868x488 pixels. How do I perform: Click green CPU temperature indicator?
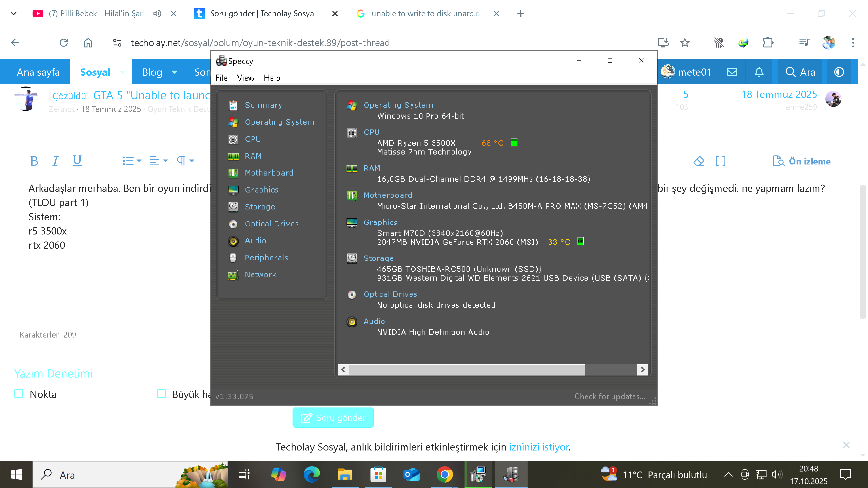tap(514, 143)
